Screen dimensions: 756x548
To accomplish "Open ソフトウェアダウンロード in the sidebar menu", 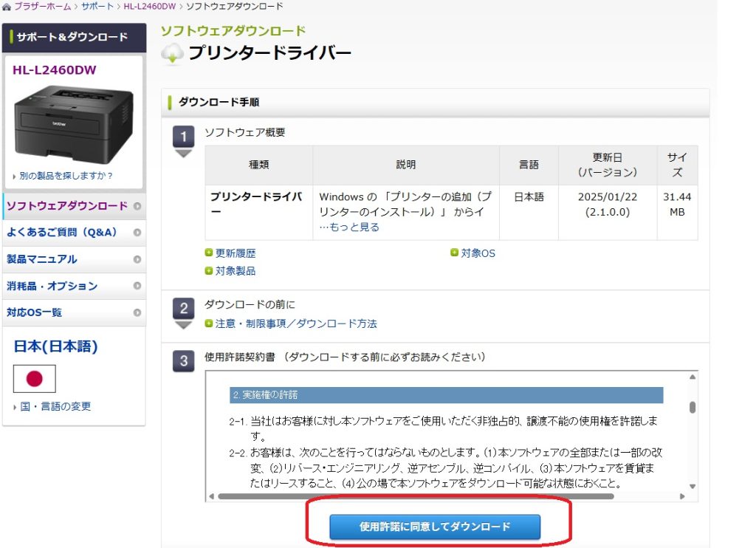I will coord(67,206).
